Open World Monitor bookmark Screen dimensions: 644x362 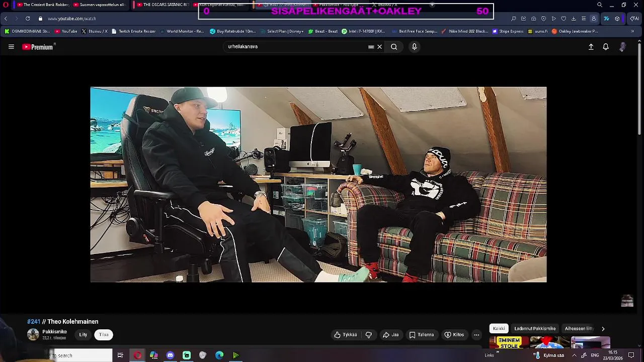(x=182, y=31)
